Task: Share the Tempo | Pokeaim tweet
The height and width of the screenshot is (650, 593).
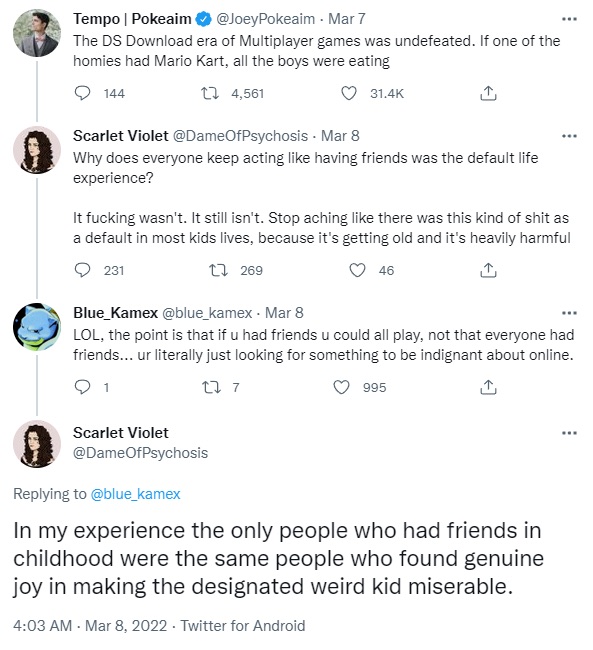Action: point(488,93)
